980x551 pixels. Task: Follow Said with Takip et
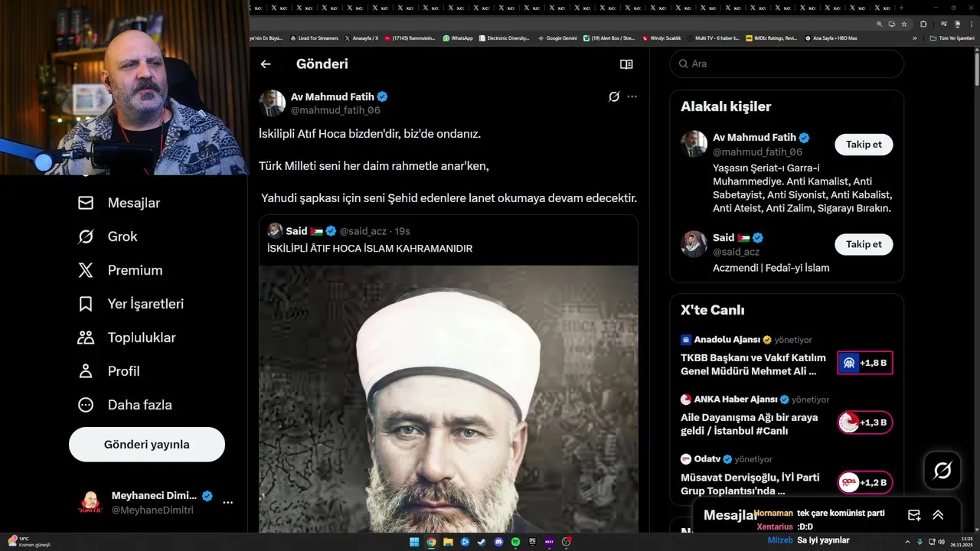[x=864, y=244]
